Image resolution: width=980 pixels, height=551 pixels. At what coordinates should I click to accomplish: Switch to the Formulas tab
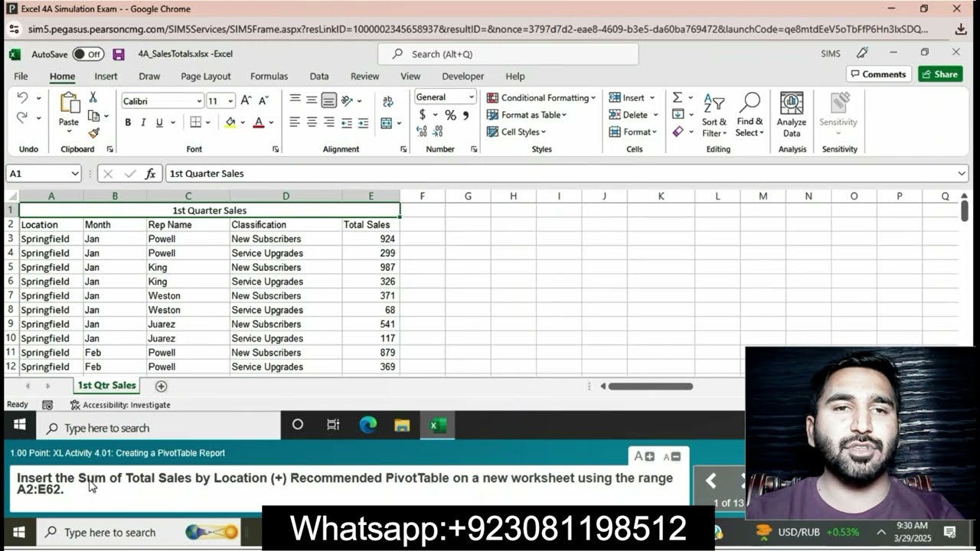pyautogui.click(x=269, y=77)
